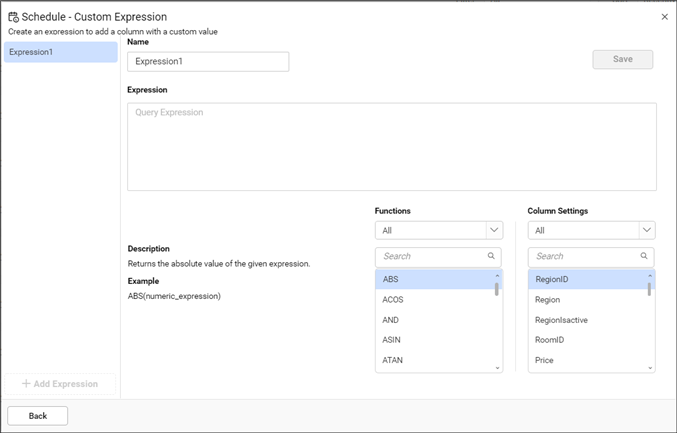
Task: Click the search icon in Functions search box
Action: click(491, 256)
